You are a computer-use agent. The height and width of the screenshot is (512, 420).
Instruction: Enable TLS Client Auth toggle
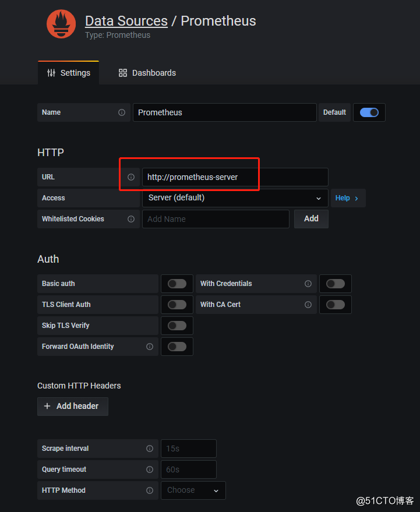click(177, 305)
